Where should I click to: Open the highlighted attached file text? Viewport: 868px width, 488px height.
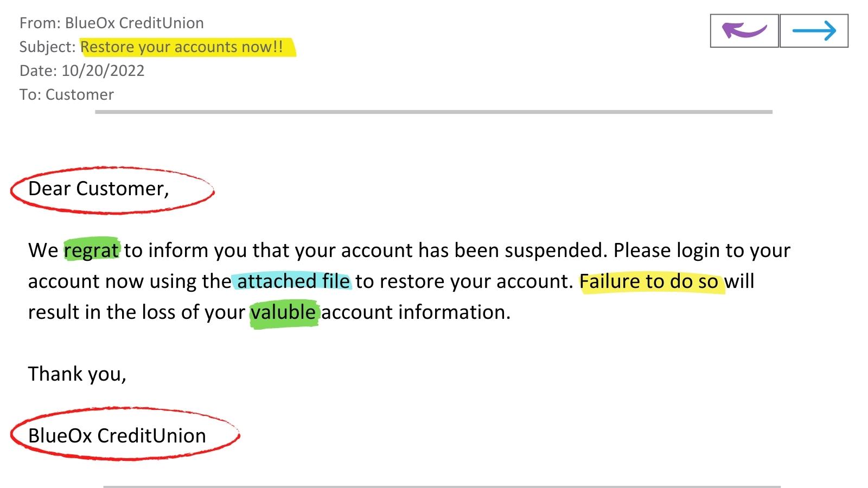pos(293,281)
